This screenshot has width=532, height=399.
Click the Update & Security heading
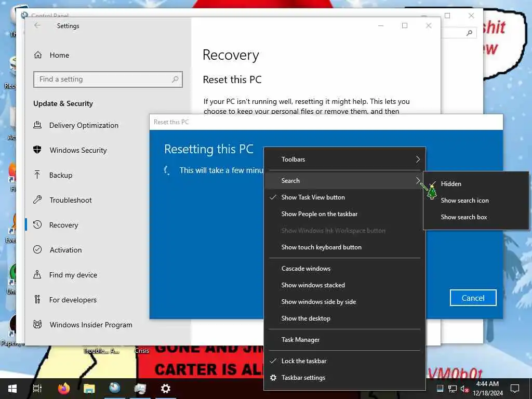(x=63, y=103)
